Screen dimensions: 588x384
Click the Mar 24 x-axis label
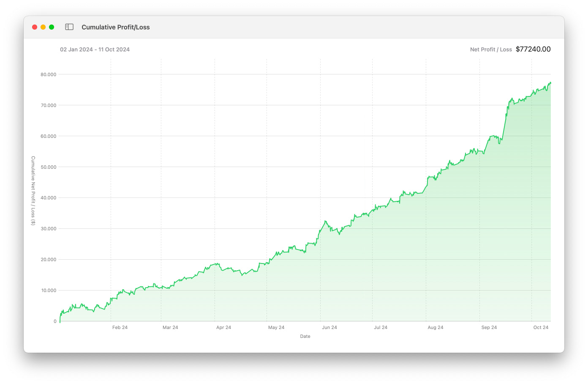coord(170,327)
